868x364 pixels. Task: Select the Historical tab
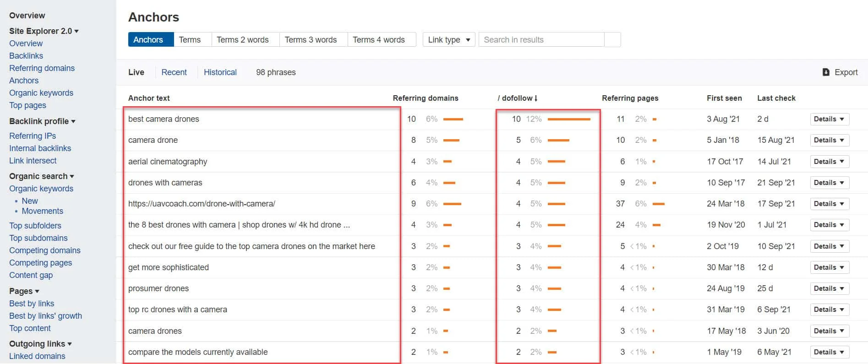click(220, 72)
